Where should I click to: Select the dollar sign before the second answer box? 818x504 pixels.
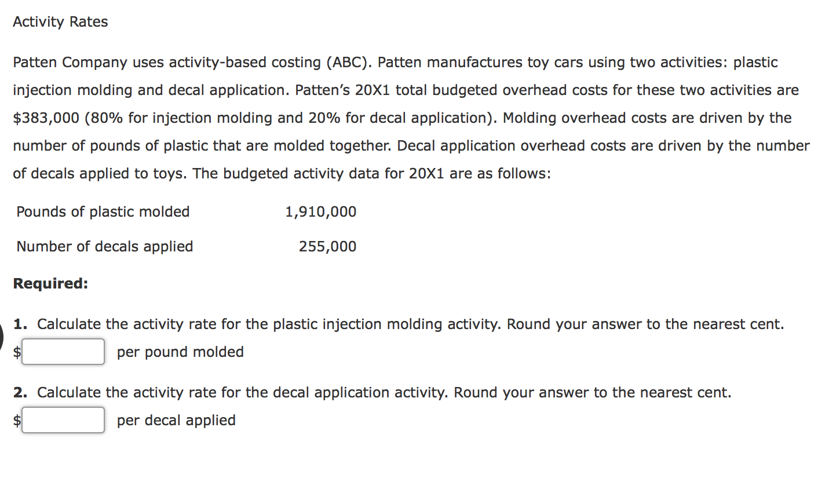[16, 420]
